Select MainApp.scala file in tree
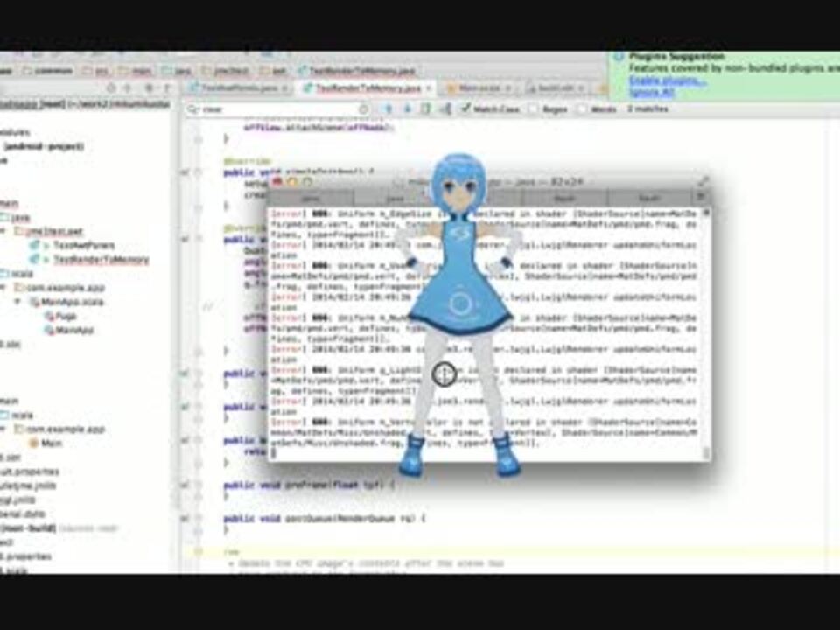The image size is (840, 630). point(66,302)
